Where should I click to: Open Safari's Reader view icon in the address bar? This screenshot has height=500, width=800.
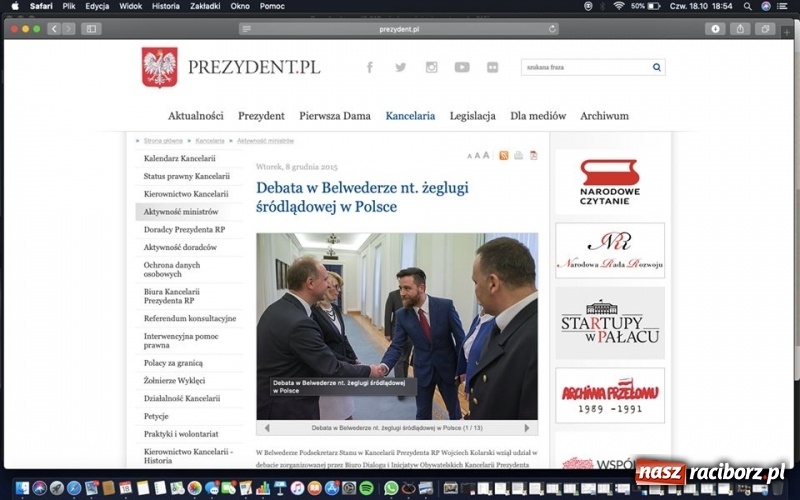246,29
